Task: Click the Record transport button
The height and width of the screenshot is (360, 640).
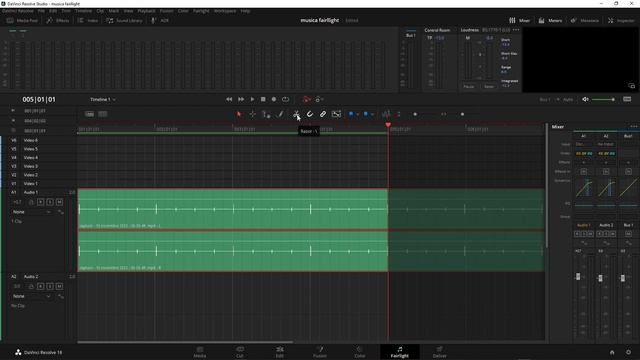Action: coord(274,99)
